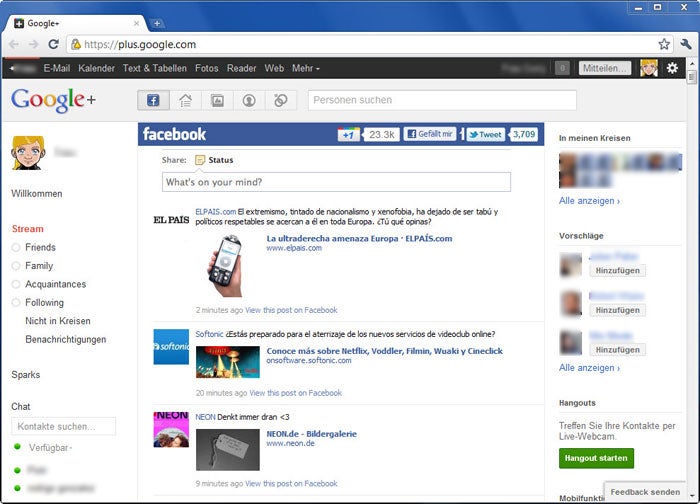Click the Tweet button in Facebook header
Viewport: 700px width, 504px height.
[x=485, y=134]
